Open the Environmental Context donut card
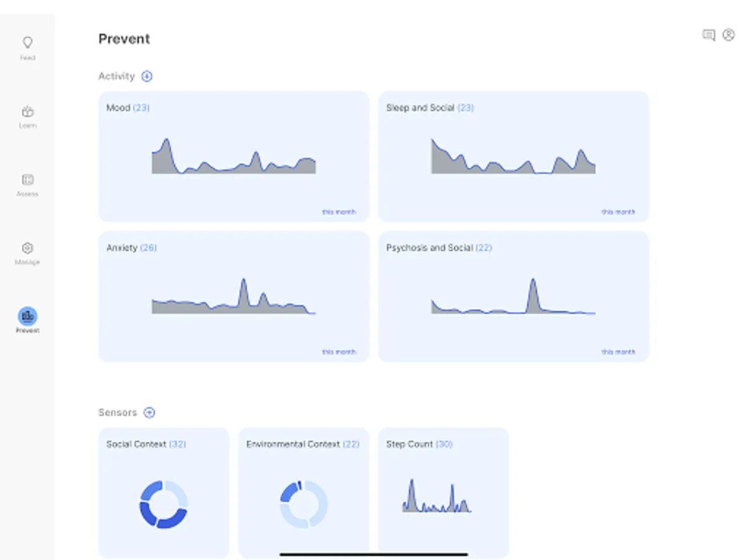This screenshot has width=747, height=560. (304, 493)
